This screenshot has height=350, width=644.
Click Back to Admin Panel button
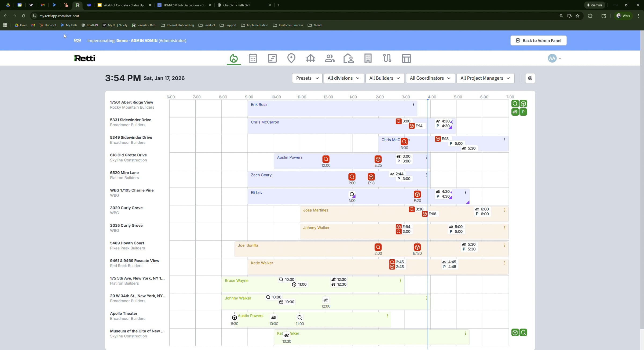tap(538, 40)
